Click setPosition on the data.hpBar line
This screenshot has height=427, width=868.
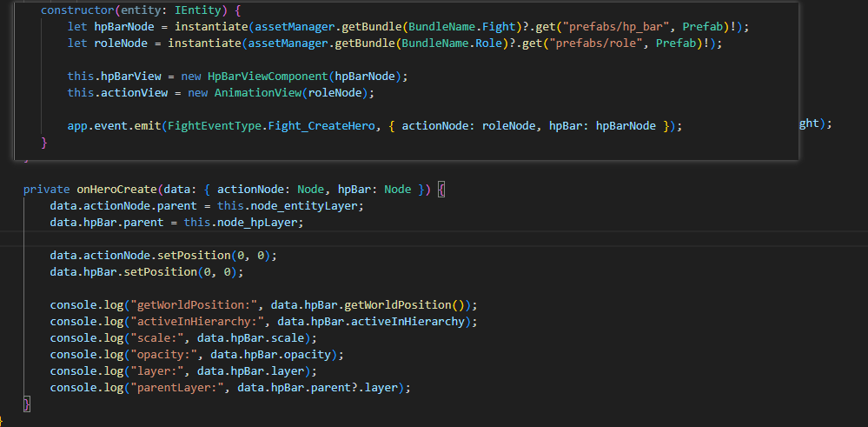161,272
